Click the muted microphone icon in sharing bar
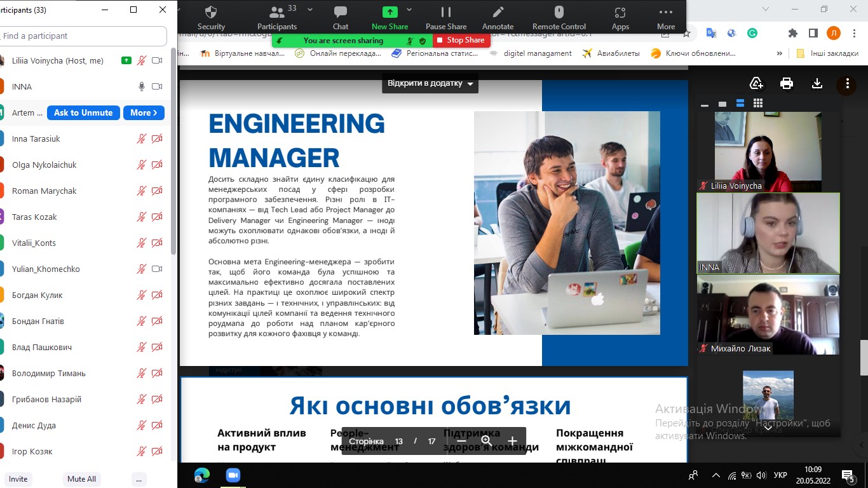Image resolution: width=868 pixels, height=488 pixels. (x=410, y=41)
